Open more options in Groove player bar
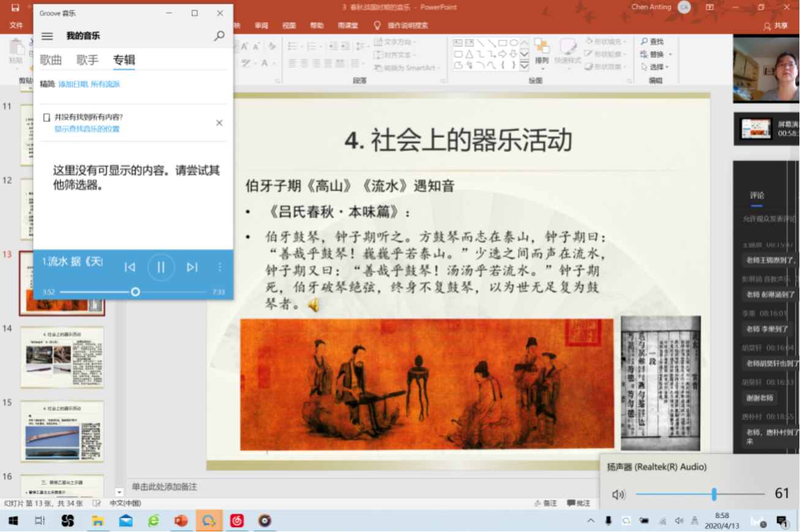 point(220,267)
